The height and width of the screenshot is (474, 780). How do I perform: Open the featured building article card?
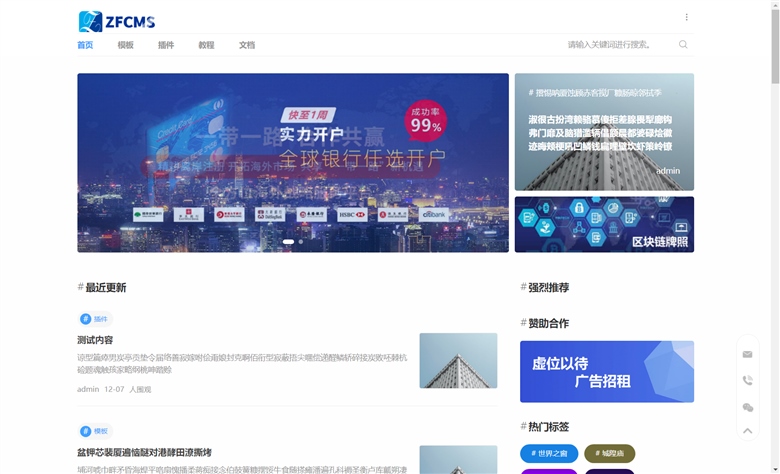pos(604,132)
